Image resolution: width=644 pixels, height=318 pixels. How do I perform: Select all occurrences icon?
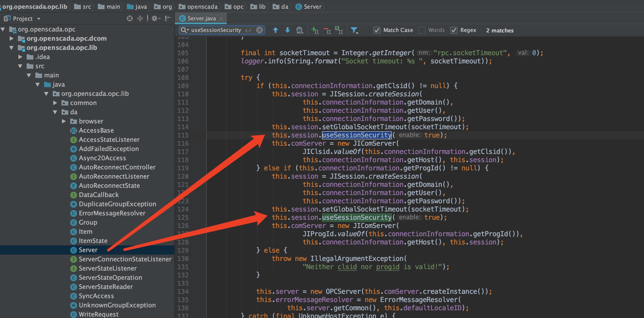[339, 30]
